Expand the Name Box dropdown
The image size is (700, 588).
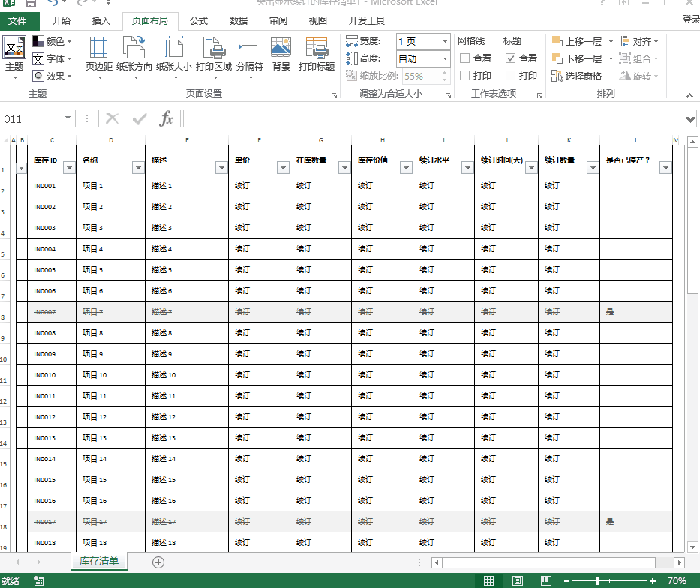[x=68, y=118]
